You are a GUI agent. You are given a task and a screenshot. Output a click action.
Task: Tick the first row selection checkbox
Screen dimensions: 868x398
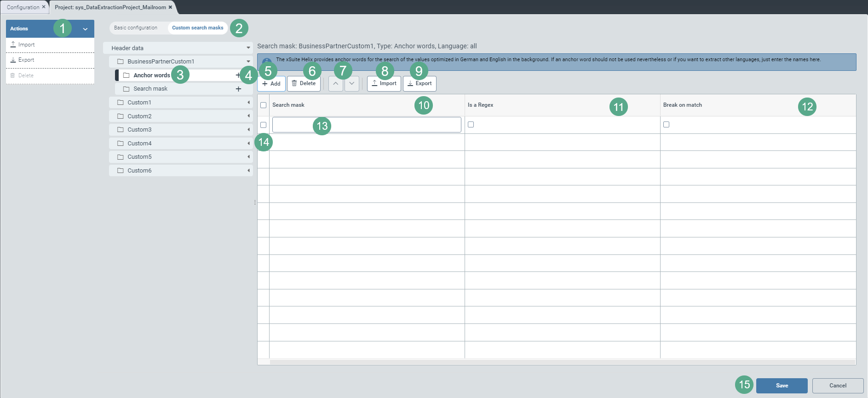(x=264, y=125)
